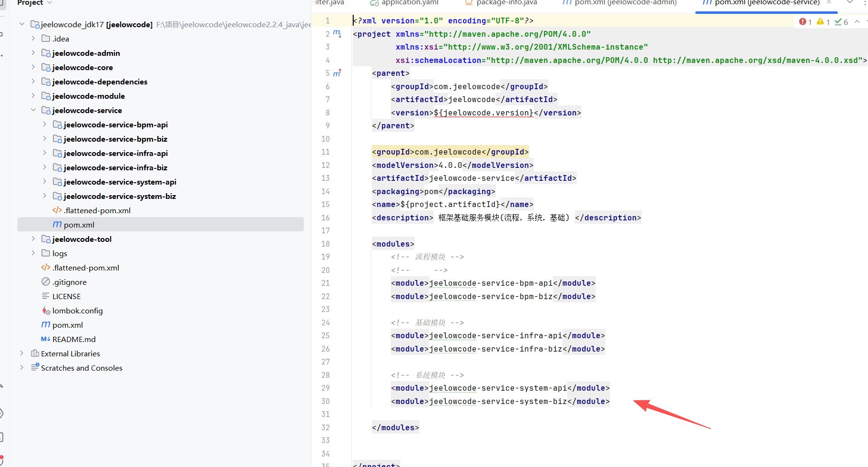
Task: Click the Maven gutter icon on line 2
Action: pos(337,33)
